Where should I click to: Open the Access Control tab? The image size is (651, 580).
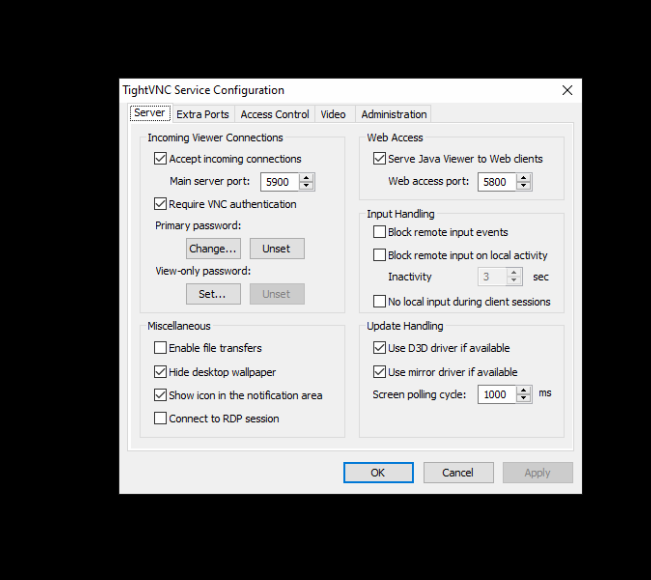pos(274,114)
